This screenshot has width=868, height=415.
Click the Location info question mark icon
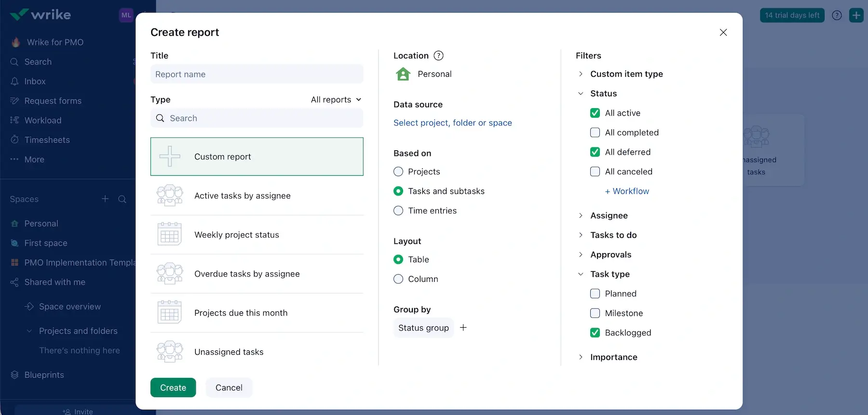(438, 55)
